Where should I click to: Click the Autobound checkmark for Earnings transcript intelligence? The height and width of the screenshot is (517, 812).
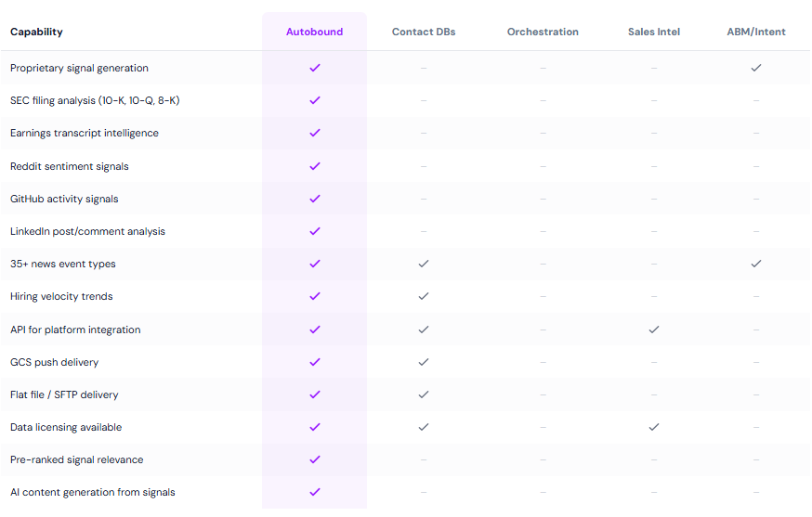314,133
